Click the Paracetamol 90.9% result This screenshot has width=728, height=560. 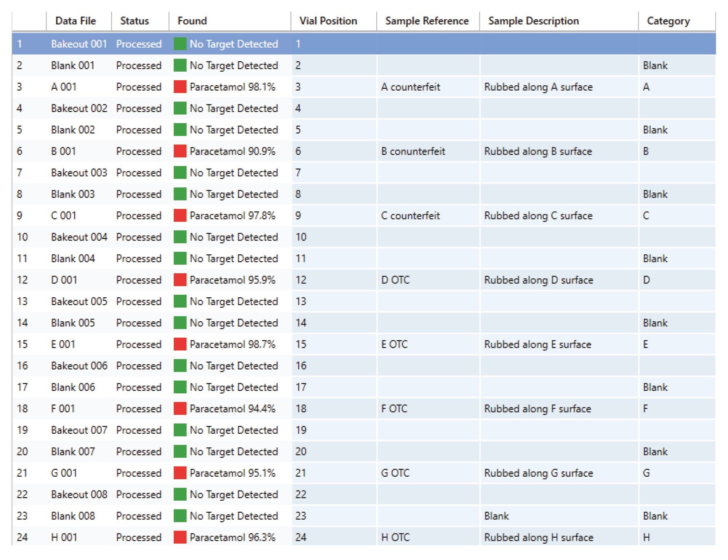tap(233, 151)
